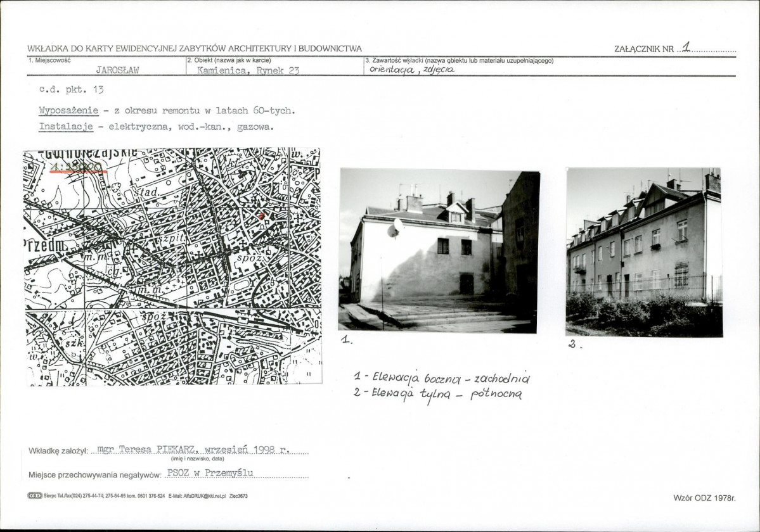This screenshot has width=760, height=532.
Task: Click the handwritten number '2.' under right photo
Action: click(575, 345)
